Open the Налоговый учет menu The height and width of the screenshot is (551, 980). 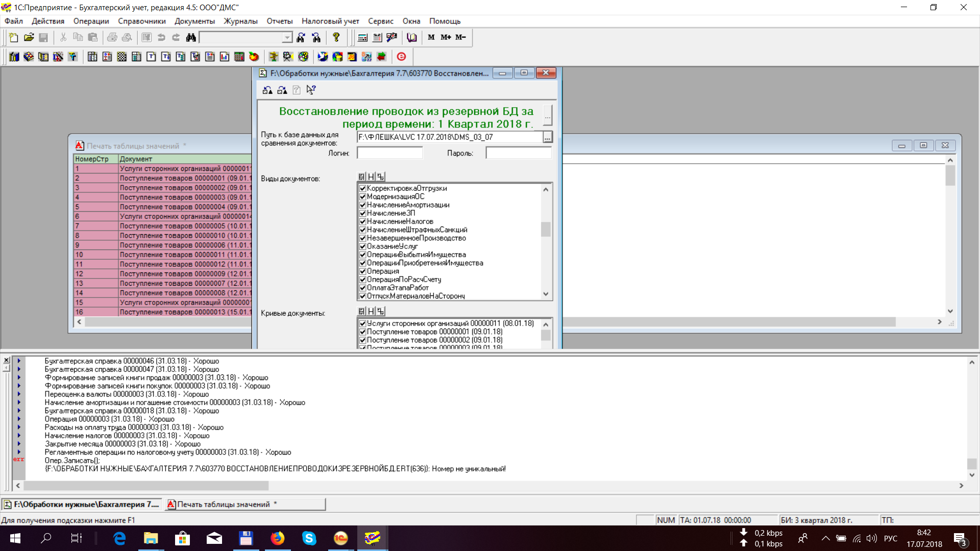(330, 21)
